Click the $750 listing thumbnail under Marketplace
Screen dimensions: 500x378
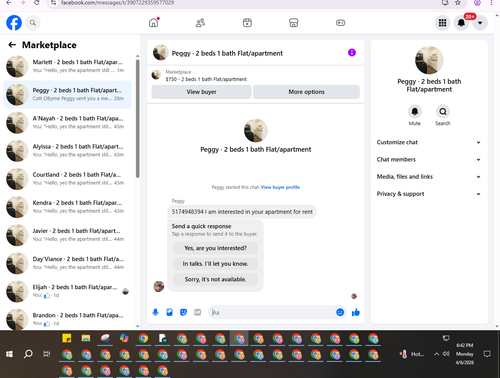tap(156, 75)
